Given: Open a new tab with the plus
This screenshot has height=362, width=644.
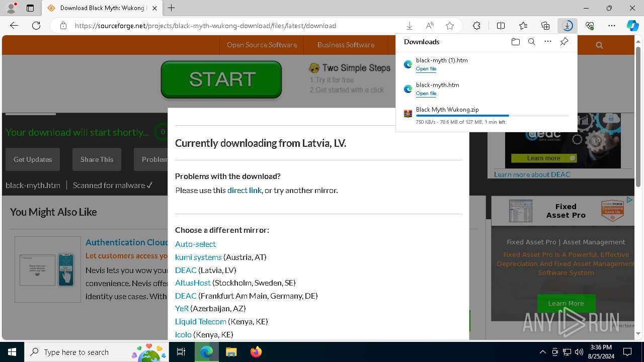Looking at the screenshot, I should coord(172,8).
